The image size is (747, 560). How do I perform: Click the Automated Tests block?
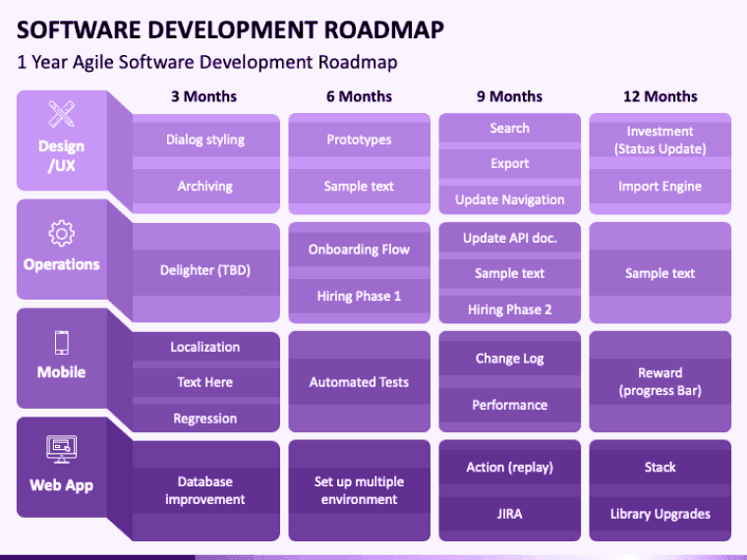359,382
